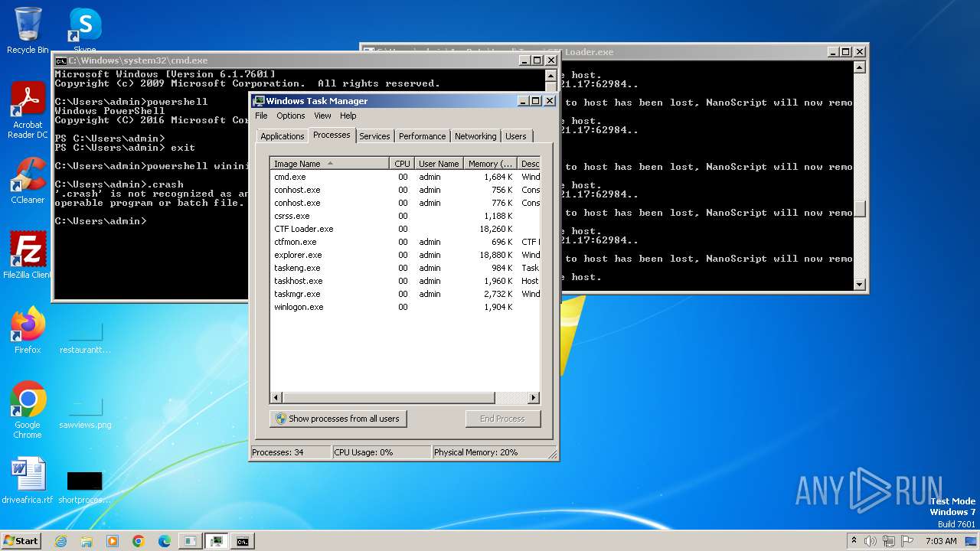Switch to the Processes tab
980x551 pixels.
[332, 135]
